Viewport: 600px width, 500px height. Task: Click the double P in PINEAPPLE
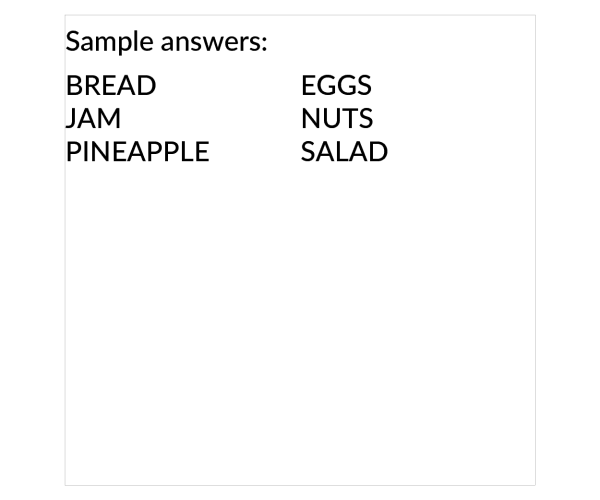pyautogui.click(x=165, y=152)
